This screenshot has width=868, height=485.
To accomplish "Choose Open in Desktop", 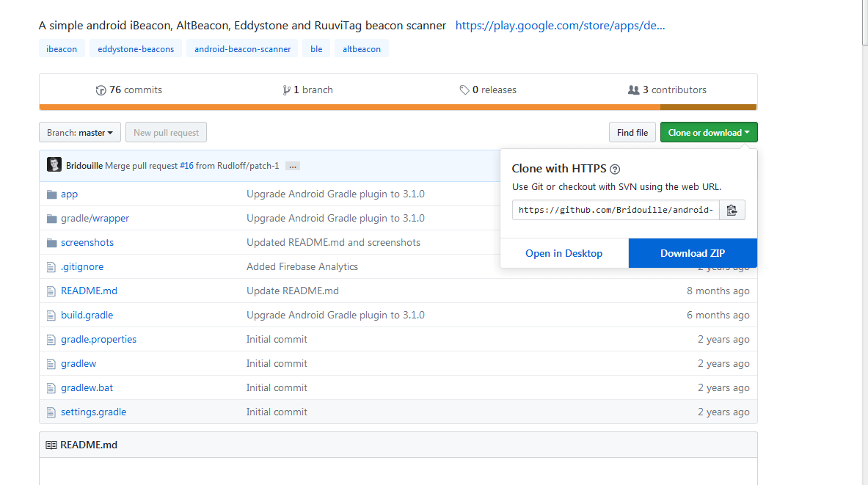I will (564, 253).
